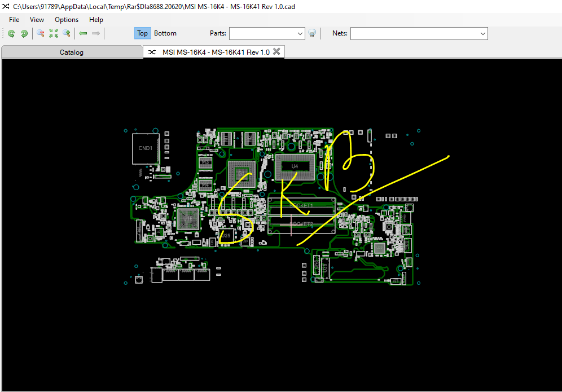This screenshot has width=562, height=392.
Task: Open the Nets dropdown arrow
Action: [x=483, y=34]
